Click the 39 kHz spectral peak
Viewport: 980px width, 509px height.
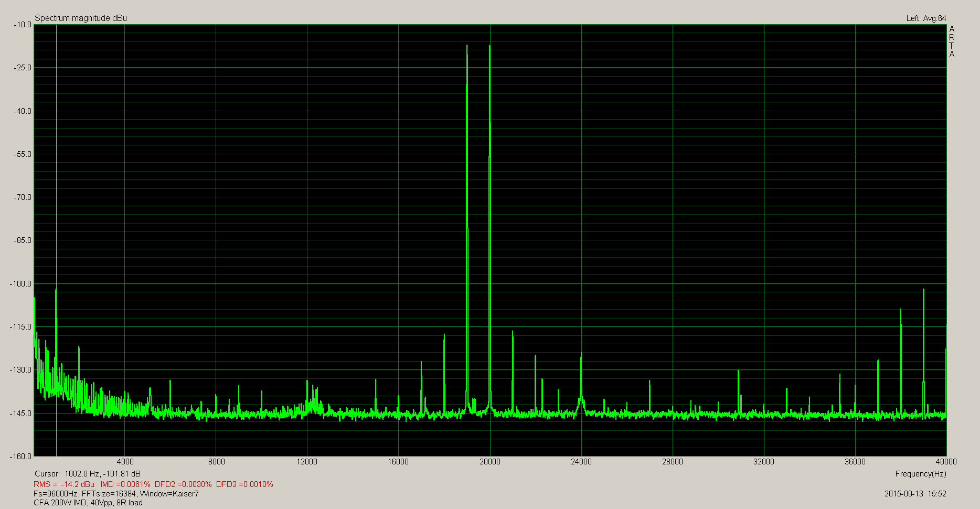(923, 352)
